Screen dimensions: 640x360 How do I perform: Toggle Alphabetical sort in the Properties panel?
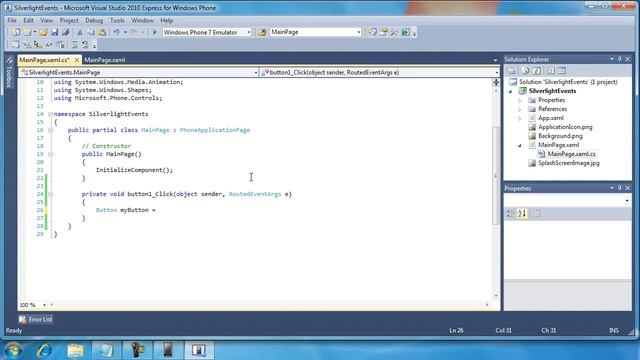tap(522, 213)
